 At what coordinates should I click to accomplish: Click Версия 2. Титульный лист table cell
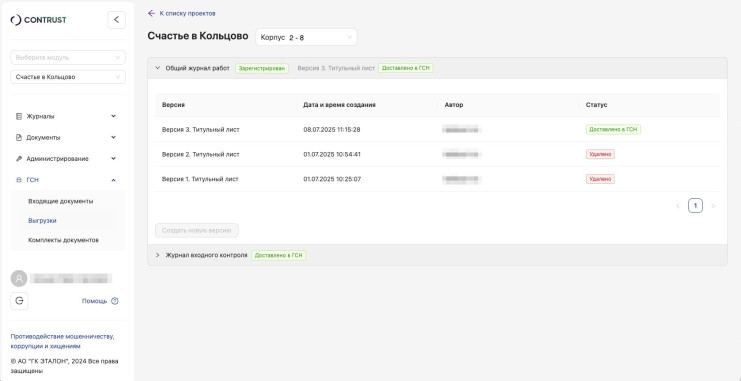pos(200,154)
